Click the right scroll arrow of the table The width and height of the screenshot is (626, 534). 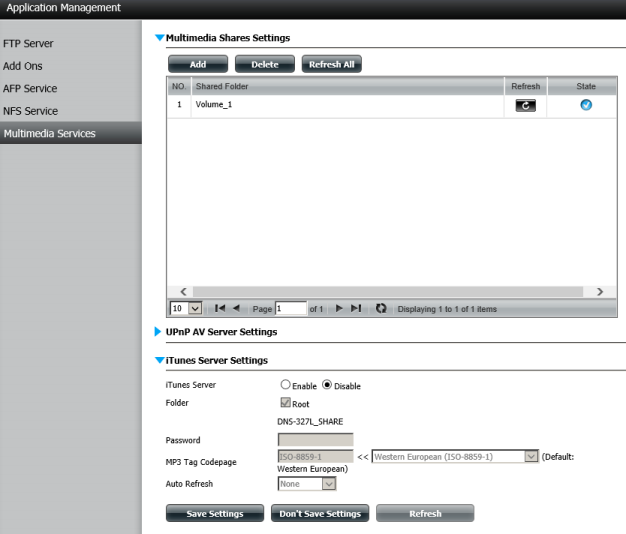coord(600,292)
